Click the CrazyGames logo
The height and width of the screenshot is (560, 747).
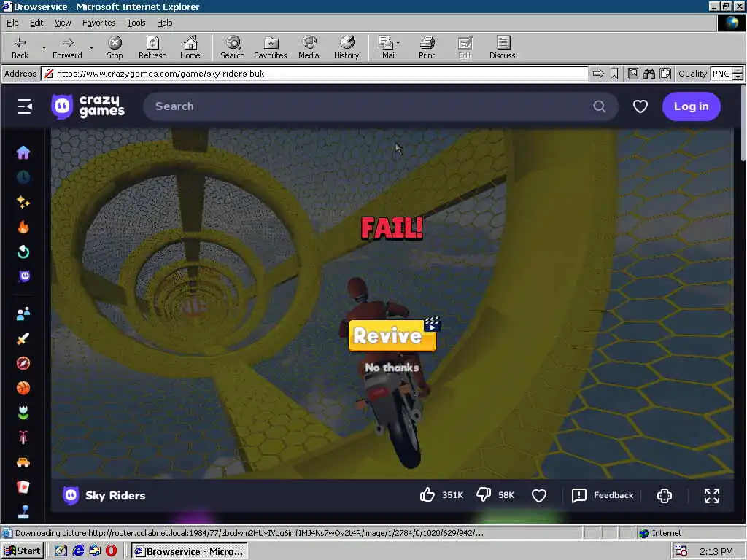88,106
